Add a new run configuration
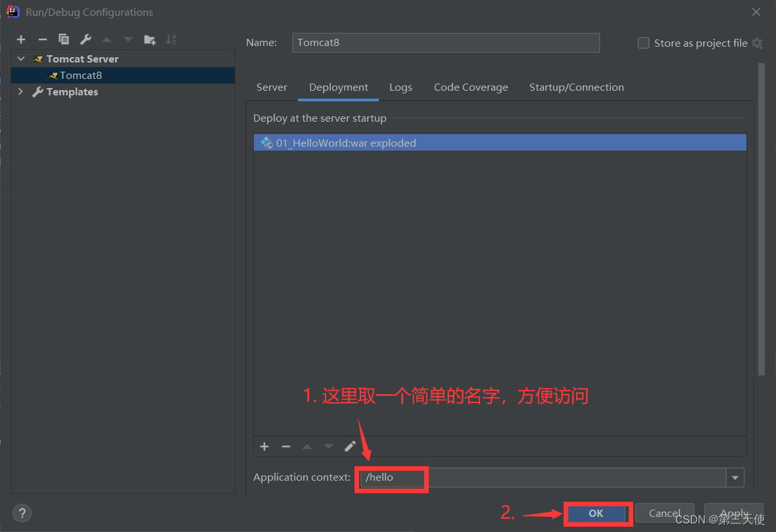 20,39
